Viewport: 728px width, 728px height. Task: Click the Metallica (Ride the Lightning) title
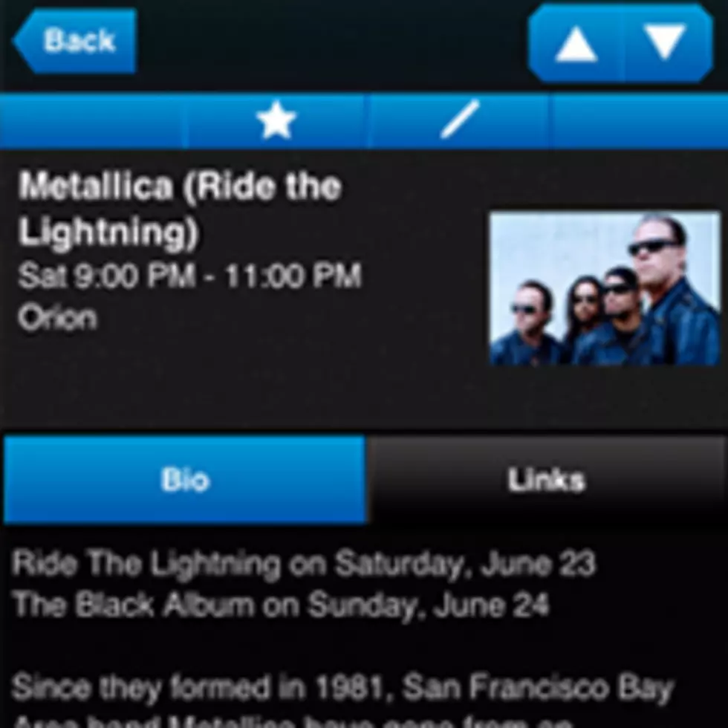pos(180,209)
